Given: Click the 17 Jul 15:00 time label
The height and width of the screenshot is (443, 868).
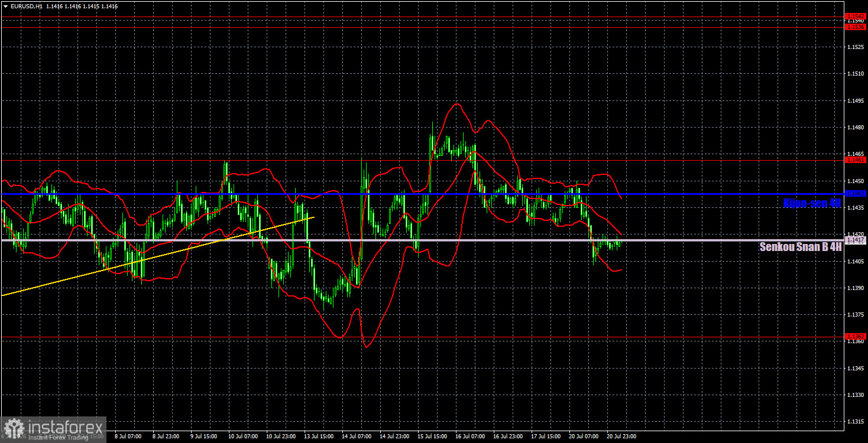Looking at the screenshot, I should click(545, 437).
